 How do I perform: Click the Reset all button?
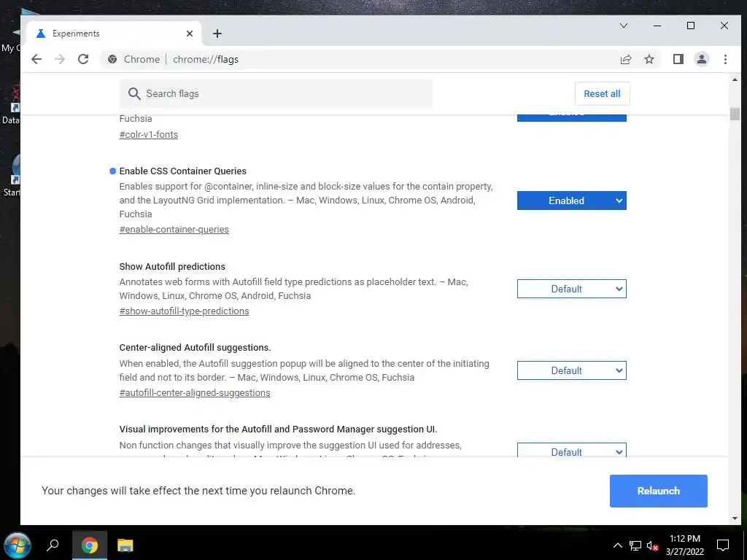[x=602, y=94]
